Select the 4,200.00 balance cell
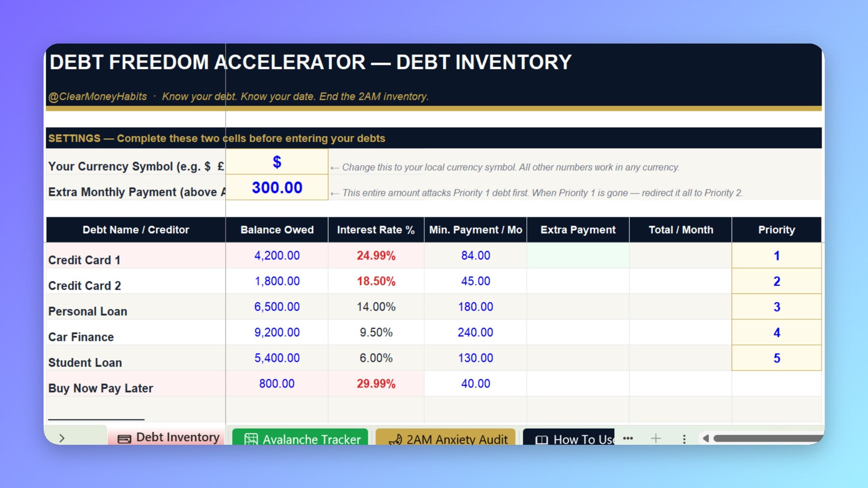 277,256
